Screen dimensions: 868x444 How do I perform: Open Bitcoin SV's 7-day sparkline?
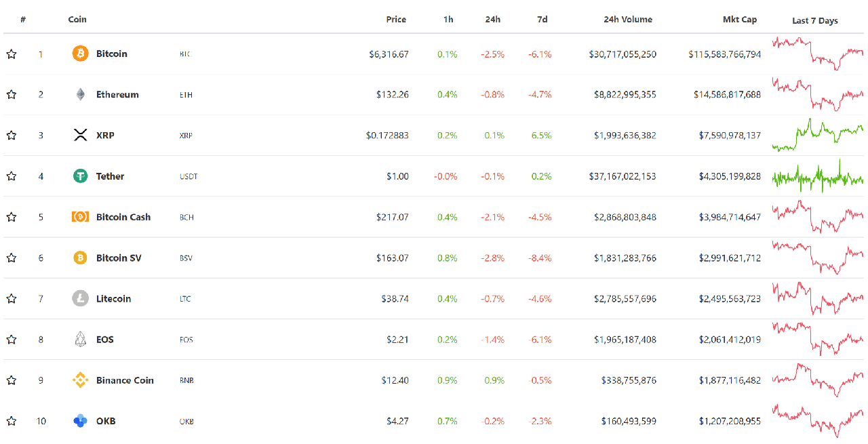pos(818,258)
